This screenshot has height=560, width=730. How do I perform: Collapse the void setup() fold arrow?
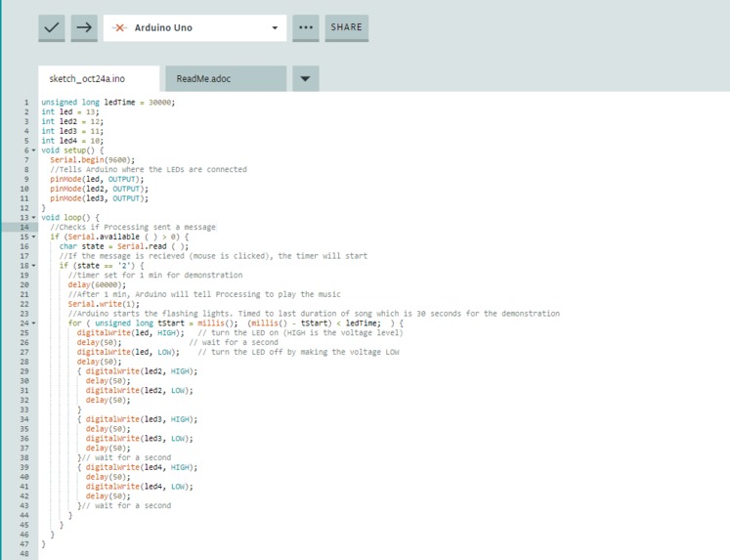(x=33, y=151)
